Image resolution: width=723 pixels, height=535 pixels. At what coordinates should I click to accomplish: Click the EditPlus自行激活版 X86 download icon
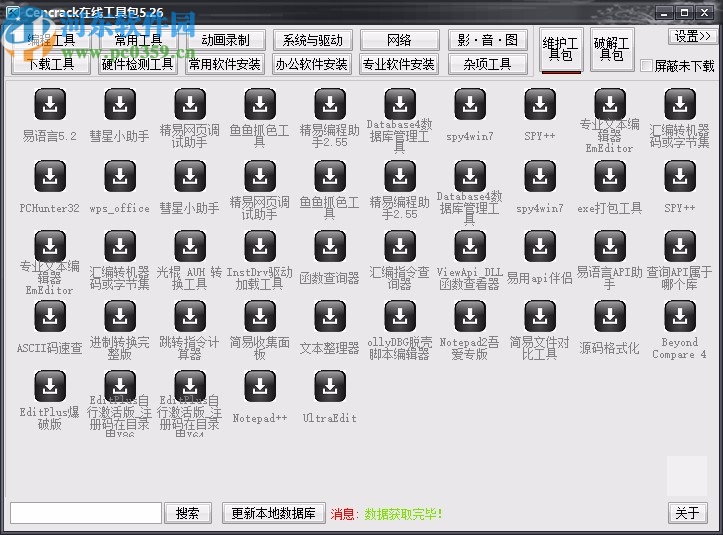pyautogui.click(x=120, y=386)
